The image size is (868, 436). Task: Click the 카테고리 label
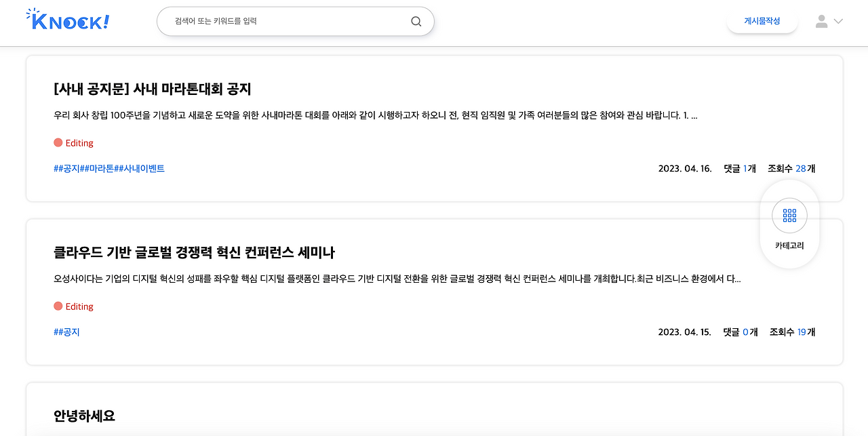point(789,245)
